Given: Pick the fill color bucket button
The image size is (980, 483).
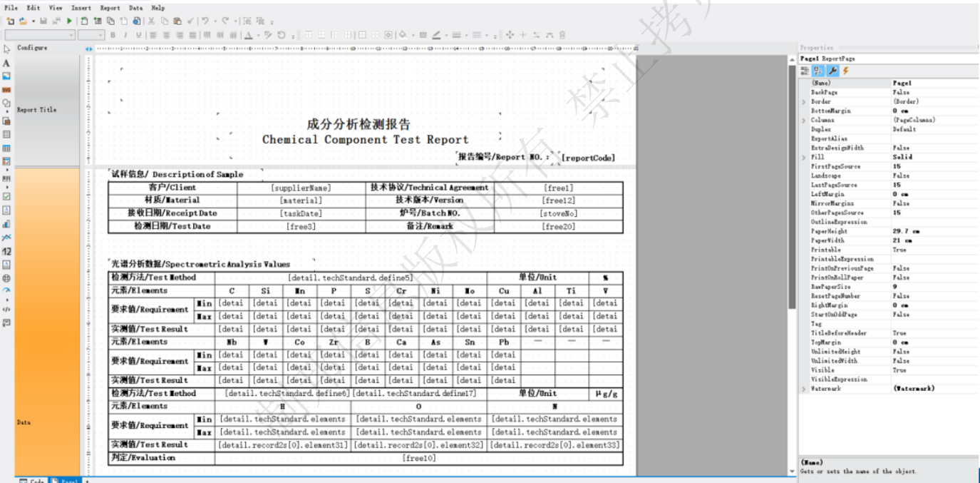Looking at the screenshot, I should tap(403, 35).
